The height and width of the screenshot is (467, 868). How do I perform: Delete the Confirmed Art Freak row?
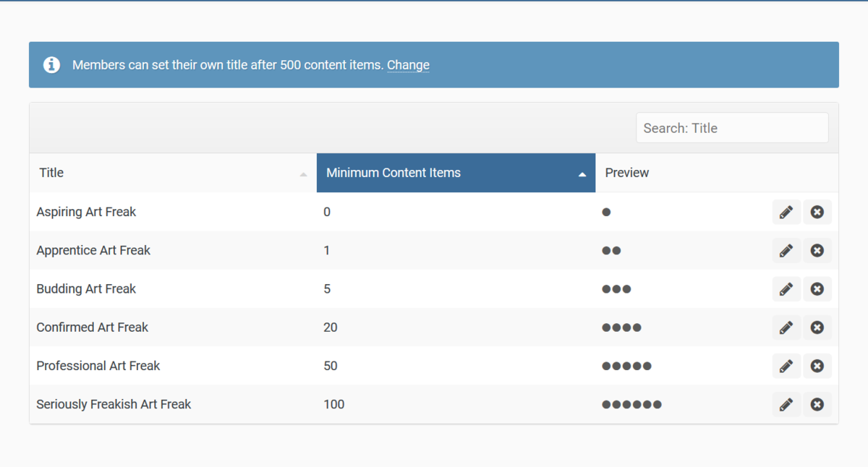[x=817, y=327]
